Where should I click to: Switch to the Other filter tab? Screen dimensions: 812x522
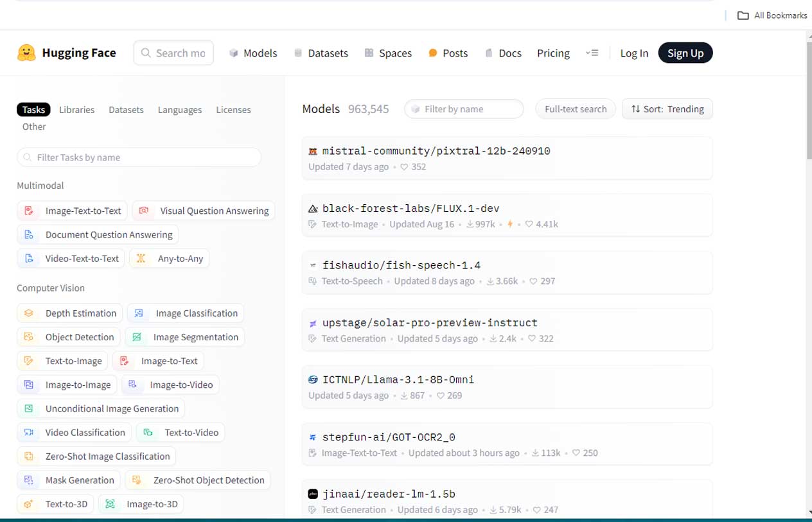click(34, 126)
